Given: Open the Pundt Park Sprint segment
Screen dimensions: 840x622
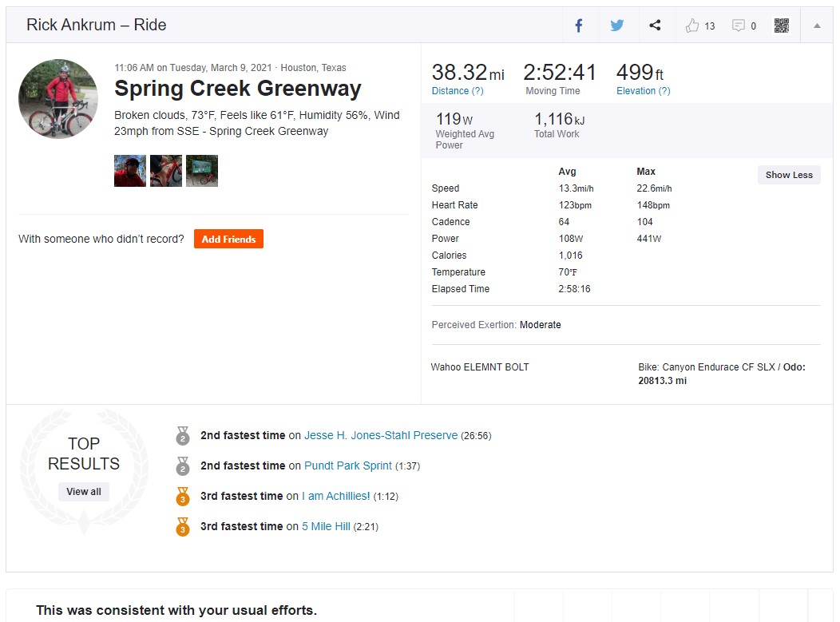Looking at the screenshot, I should [x=348, y=466].
